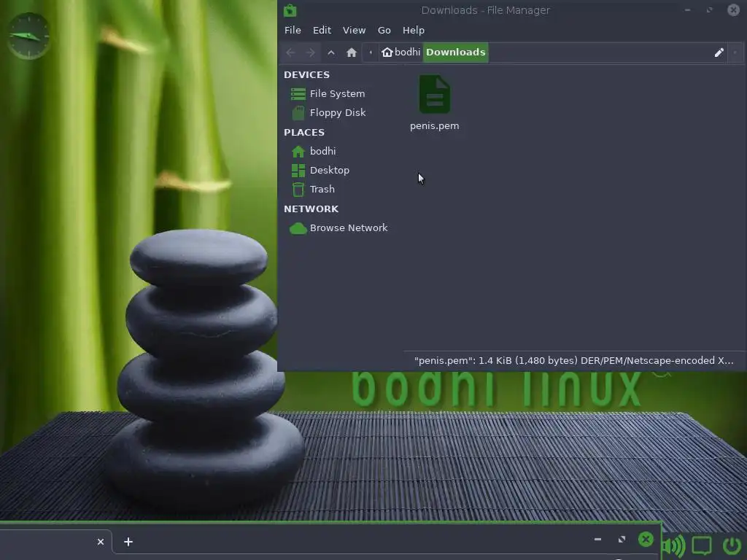
Task: Select the .pem file icon
Action: pos(435,94)
